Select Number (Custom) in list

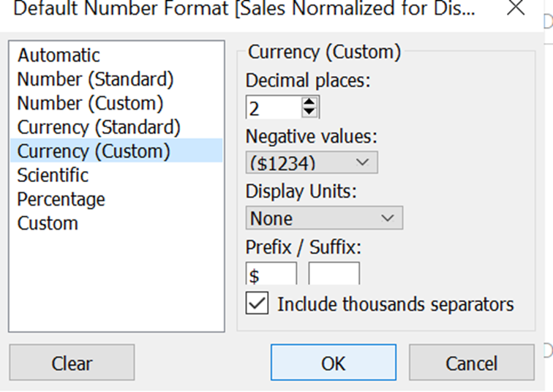pos(90,103)
